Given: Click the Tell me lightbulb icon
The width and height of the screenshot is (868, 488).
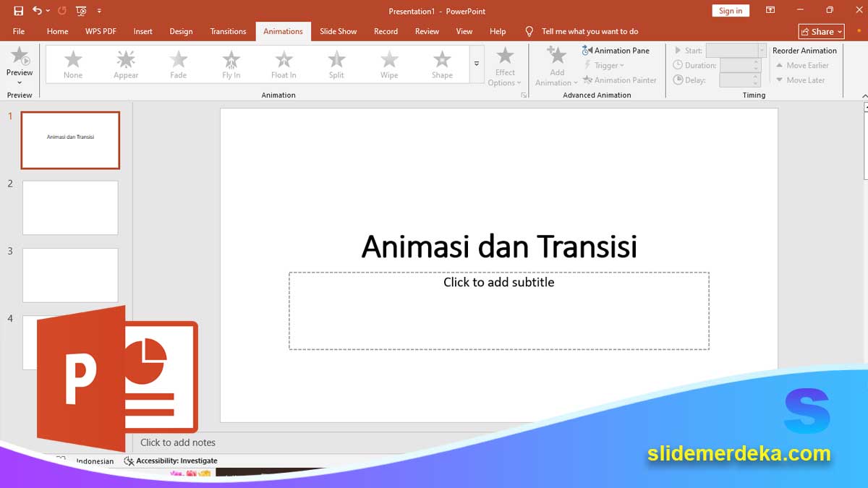Looking at the screenshot, I should [529, 31].
